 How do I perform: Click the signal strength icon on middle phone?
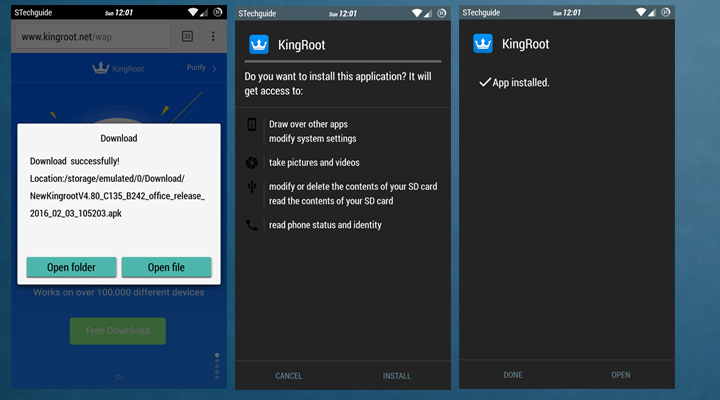pyautogui.click(x=428, y=14)
